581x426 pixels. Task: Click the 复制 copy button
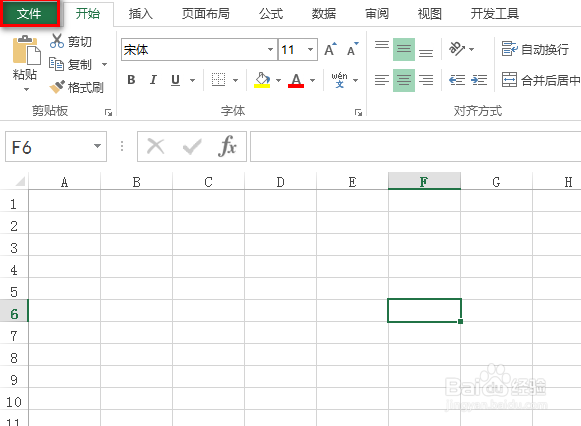(x=70, y=64)
